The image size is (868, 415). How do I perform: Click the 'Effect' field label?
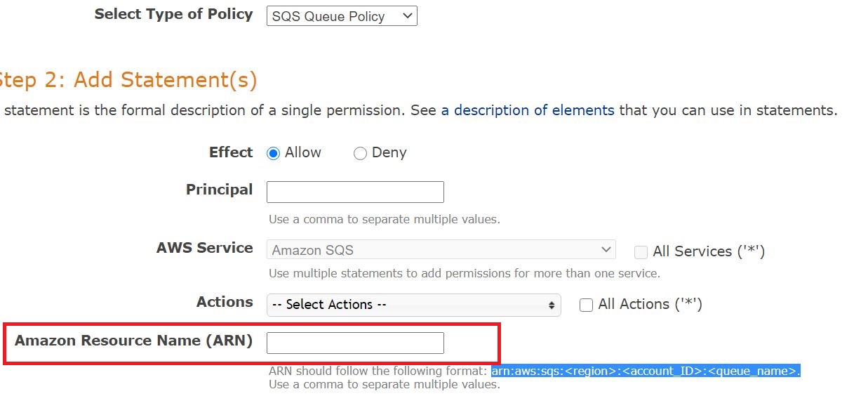tap(231, 152)
